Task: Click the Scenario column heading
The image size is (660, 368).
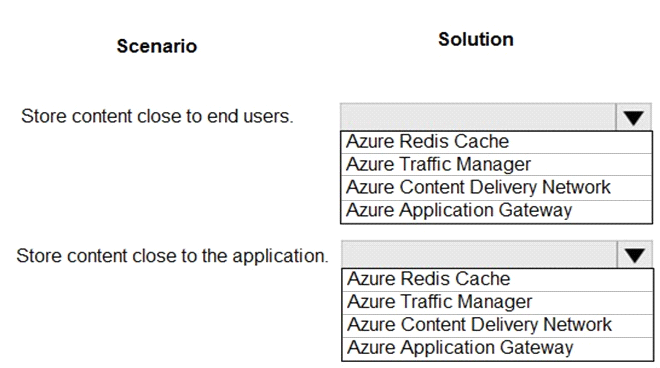Action: point(157,46)
